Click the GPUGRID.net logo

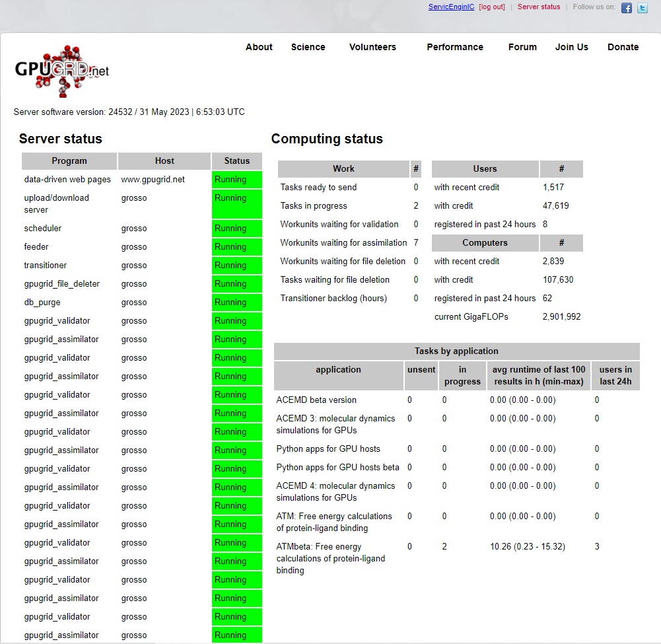pos(62,70)
